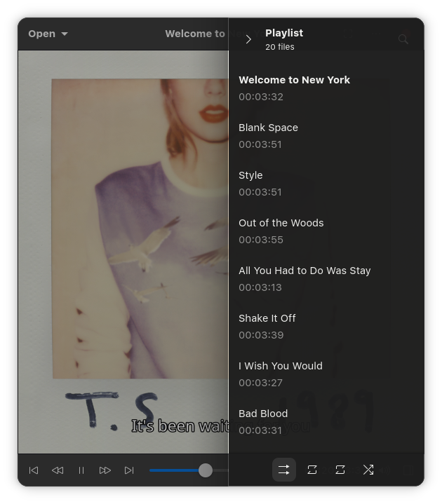Select consecutive playback mode

(284, 470)
